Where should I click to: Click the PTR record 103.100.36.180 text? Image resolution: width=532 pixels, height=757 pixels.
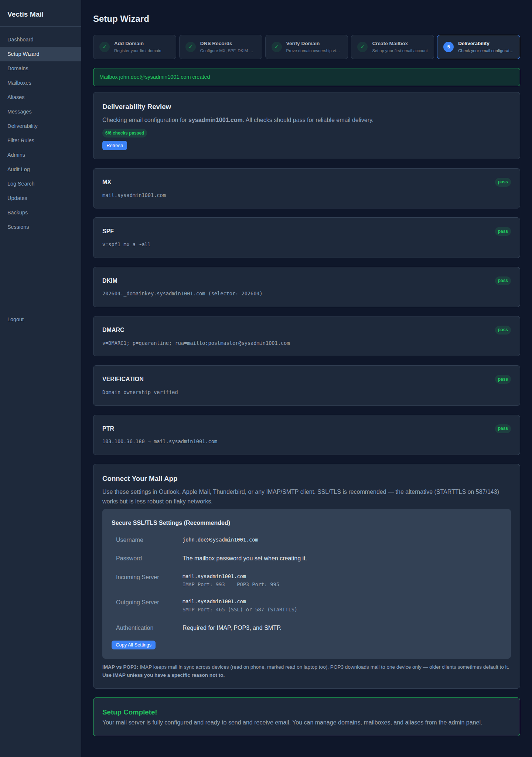[x=160, y=441]
